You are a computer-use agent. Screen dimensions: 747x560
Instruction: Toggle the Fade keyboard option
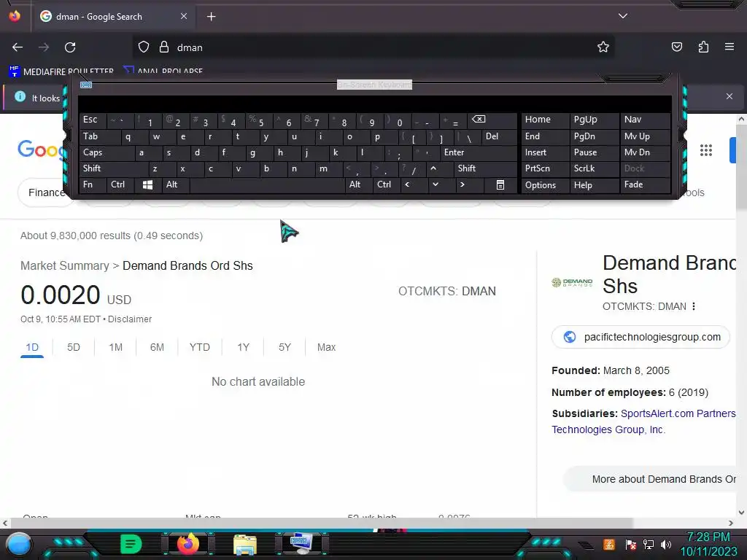point(645,184)
